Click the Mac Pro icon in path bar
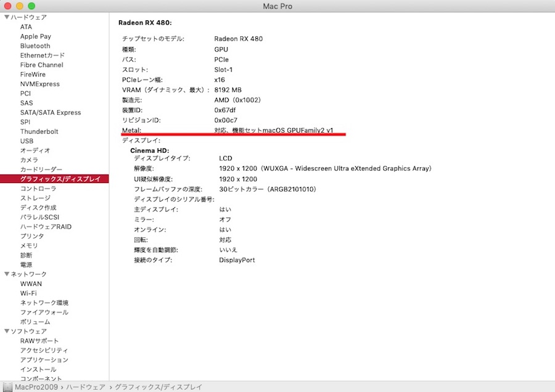Viewport: 555px width, 392px height. coord(7,386)
